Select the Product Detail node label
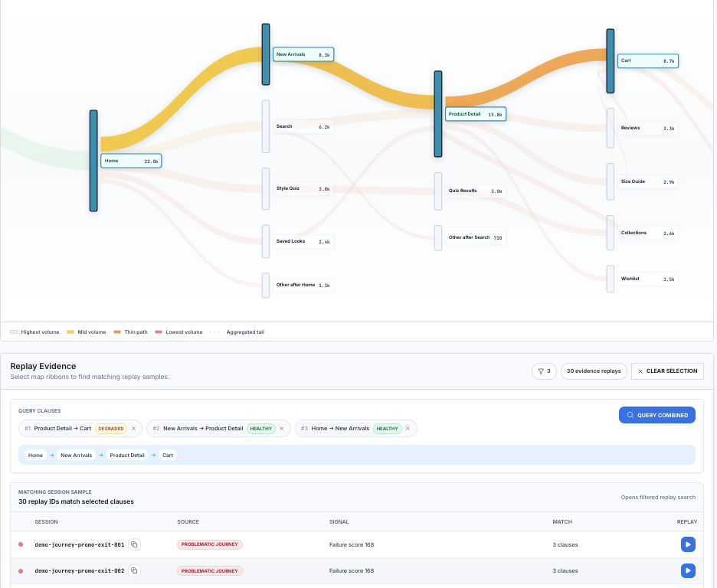Screen dimensions: 717x588 (476, 114)
